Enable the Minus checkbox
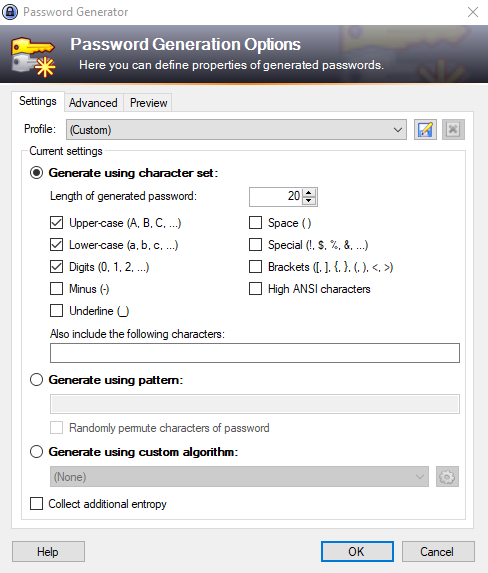The height and width of the screenshot is (573, 488). point(56,288)
